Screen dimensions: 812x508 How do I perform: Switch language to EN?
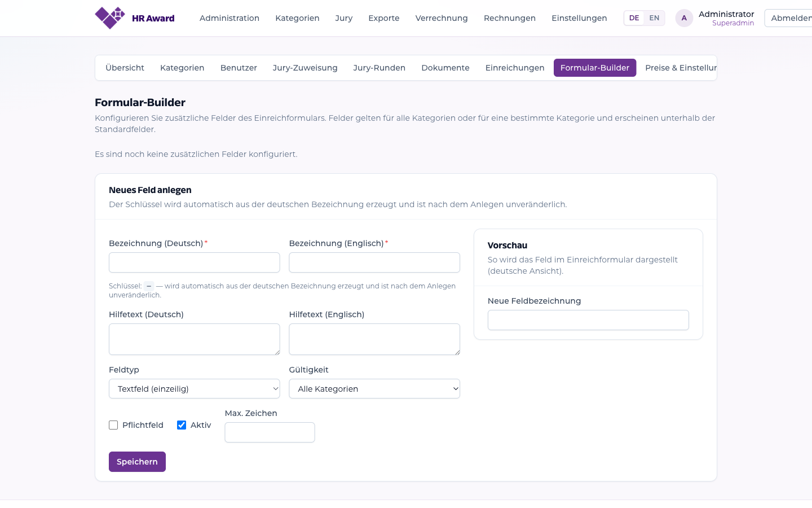(x=654, y=18)
